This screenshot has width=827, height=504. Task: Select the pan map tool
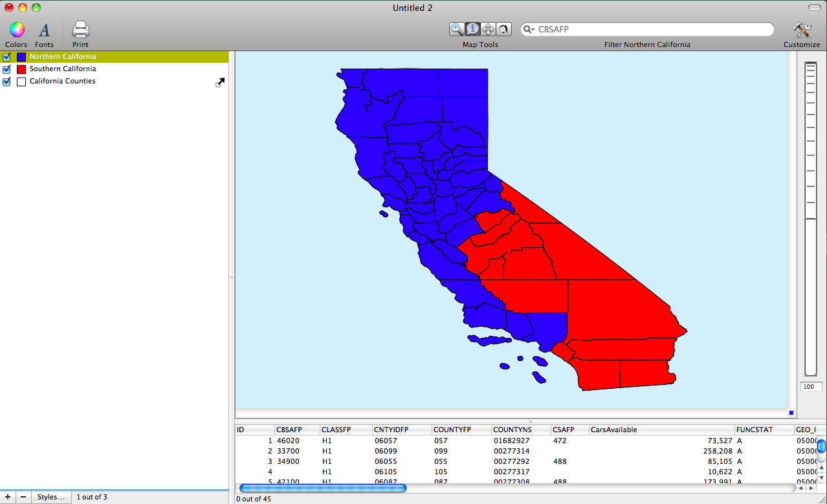[488, 29]
